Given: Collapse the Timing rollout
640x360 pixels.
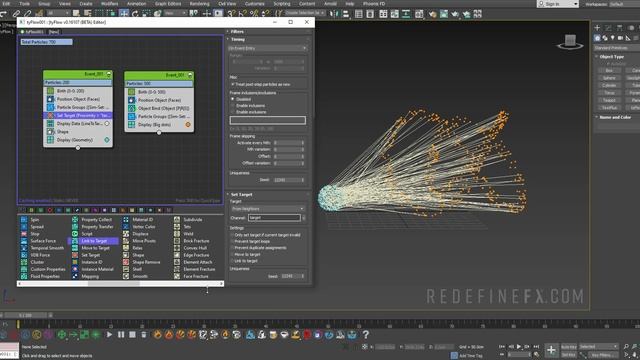Looking at the screenshot, I should [x=238, y=39].
